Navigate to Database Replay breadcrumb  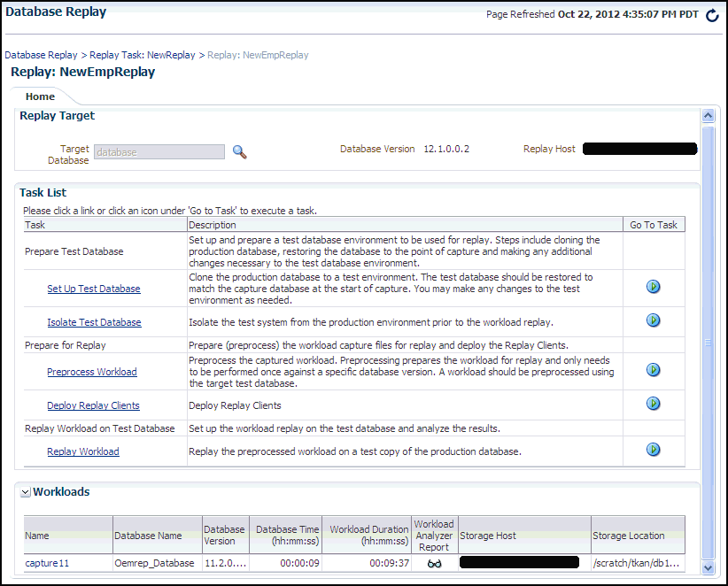click(x=41, y=54)
